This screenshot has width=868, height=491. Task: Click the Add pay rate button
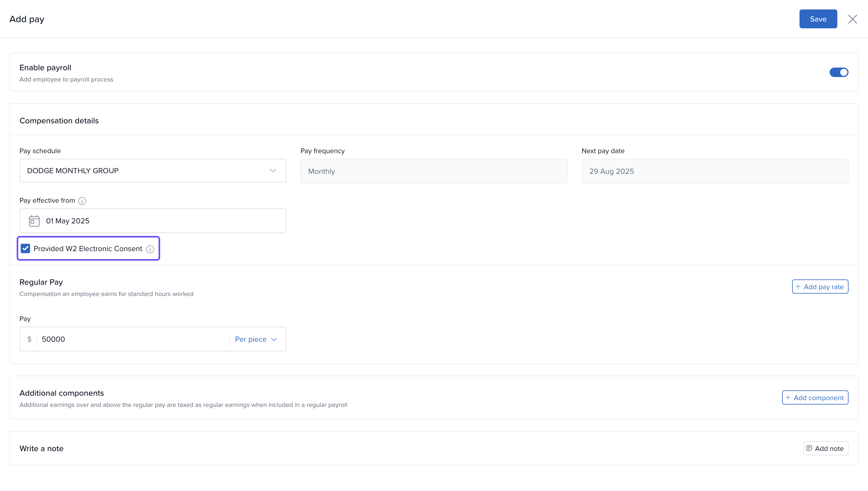coord(820,287)
